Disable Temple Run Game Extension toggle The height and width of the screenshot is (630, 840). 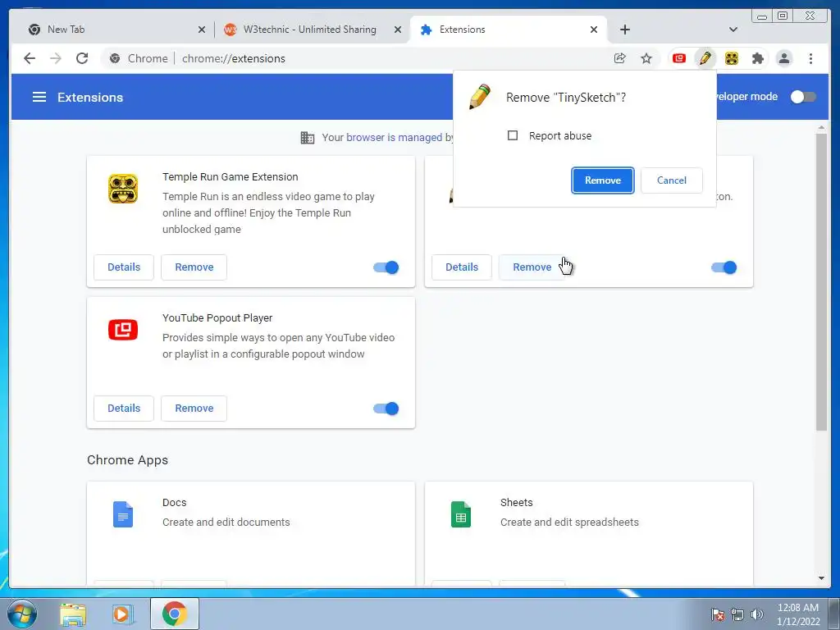coord(386,267)
